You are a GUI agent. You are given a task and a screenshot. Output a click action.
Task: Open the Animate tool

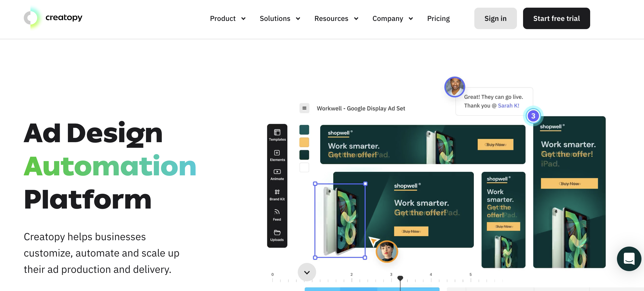click(x=277, y=175)
